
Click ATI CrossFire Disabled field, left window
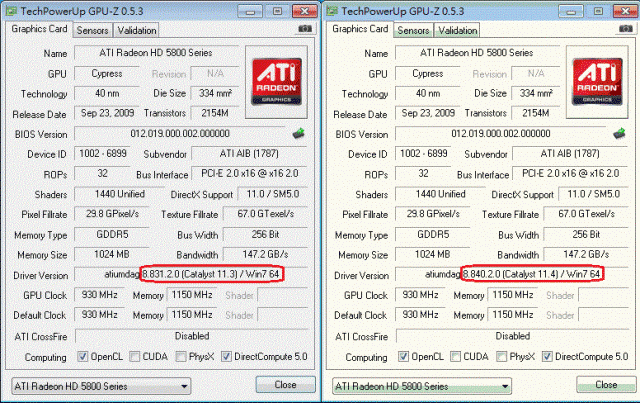pyautogui.click(x=191, y=336)
